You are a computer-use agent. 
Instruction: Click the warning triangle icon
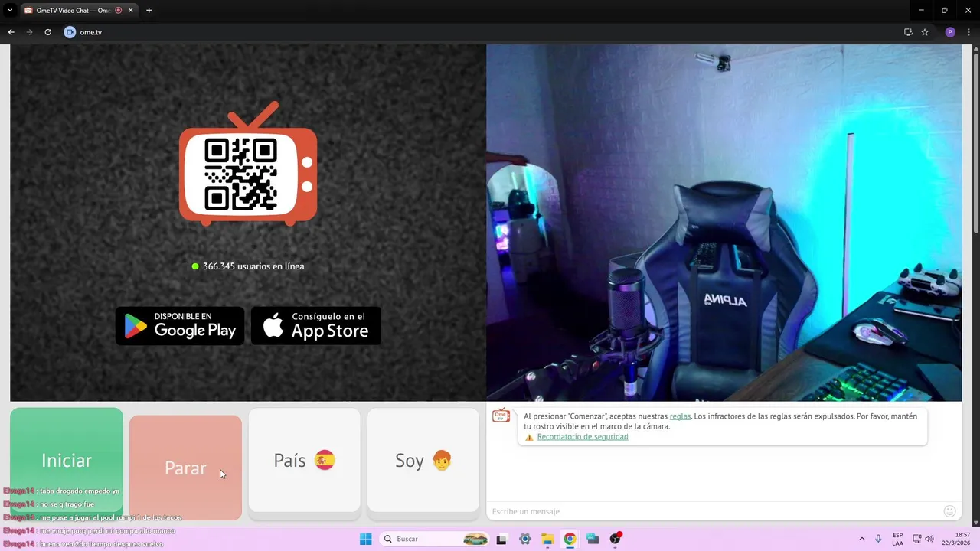coord(529,437)
